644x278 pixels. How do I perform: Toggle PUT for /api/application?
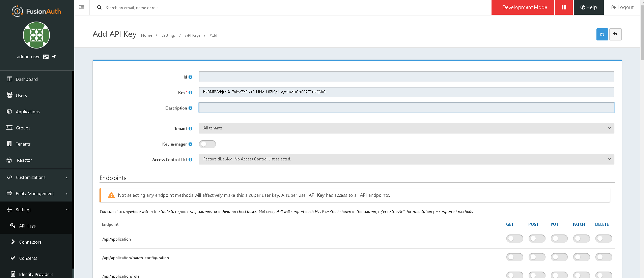pos(559,239)
